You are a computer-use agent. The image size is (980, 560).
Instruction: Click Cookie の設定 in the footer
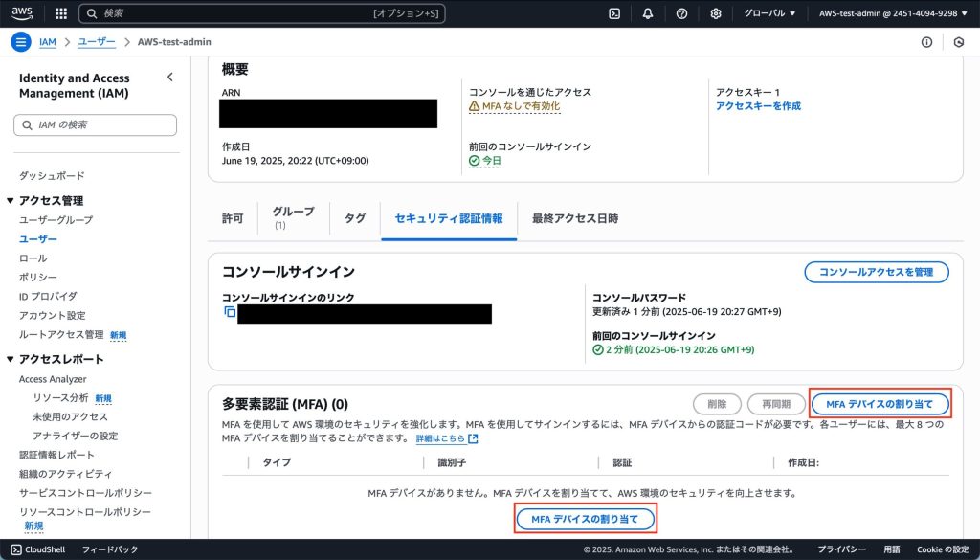[943, 549]
